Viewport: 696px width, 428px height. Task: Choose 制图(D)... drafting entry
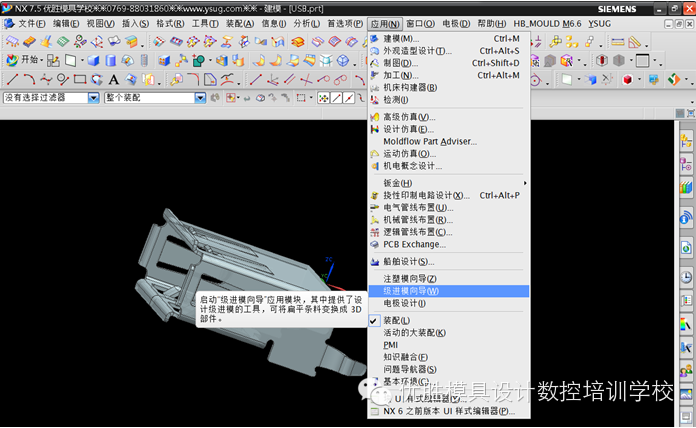[449, 63]
